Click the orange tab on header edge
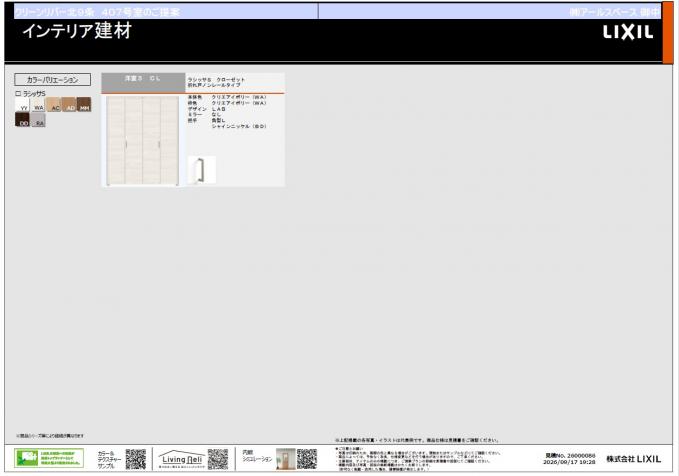The width and height of the screenshot is (679, 476). coord(668,32)
